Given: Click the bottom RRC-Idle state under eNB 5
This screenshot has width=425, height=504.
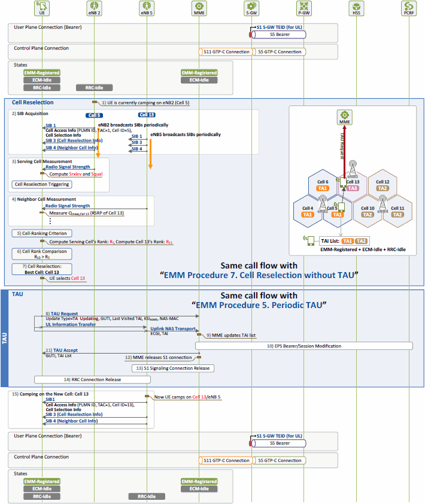Looking at the screenshot, I should click(x=147, y=496).
